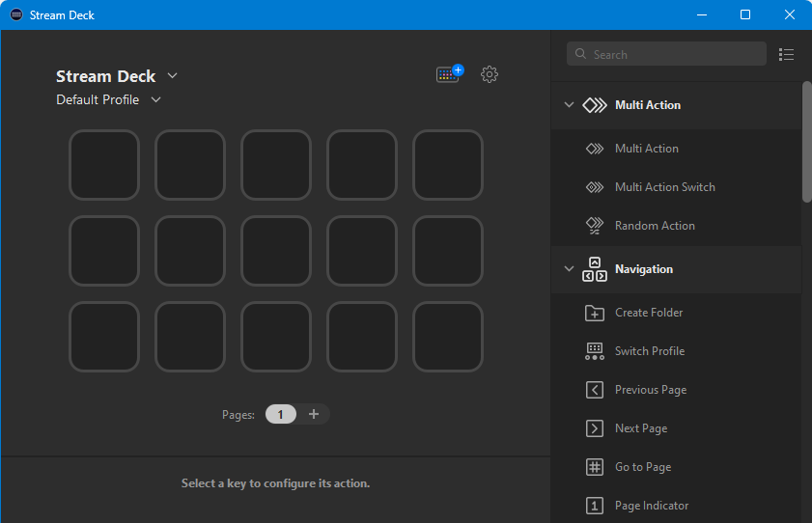Select the Next Page icon

pos(595,428)
